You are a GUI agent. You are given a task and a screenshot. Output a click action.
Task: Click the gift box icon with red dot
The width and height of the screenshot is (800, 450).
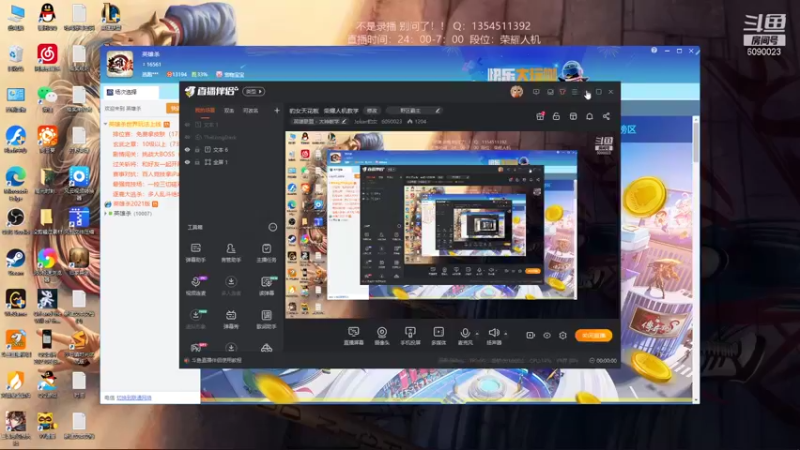coord(540,116)
